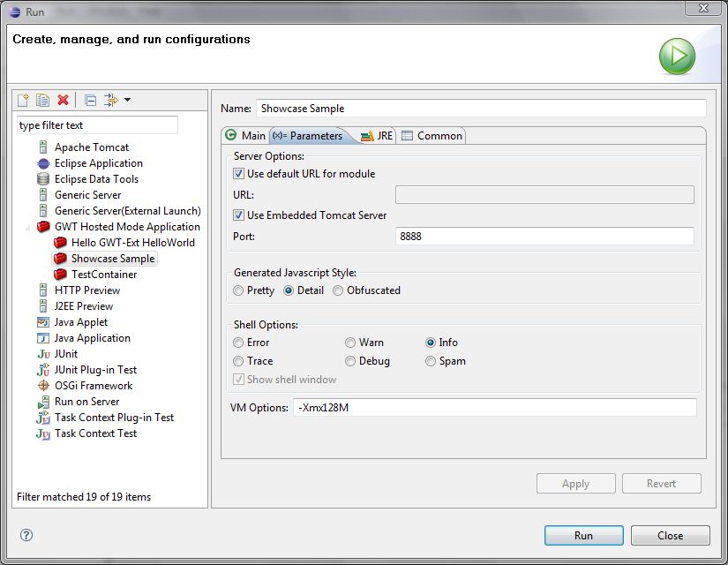728x565 pixels.
Task: Switch to the Parameters tab
Action: (308, 136)
